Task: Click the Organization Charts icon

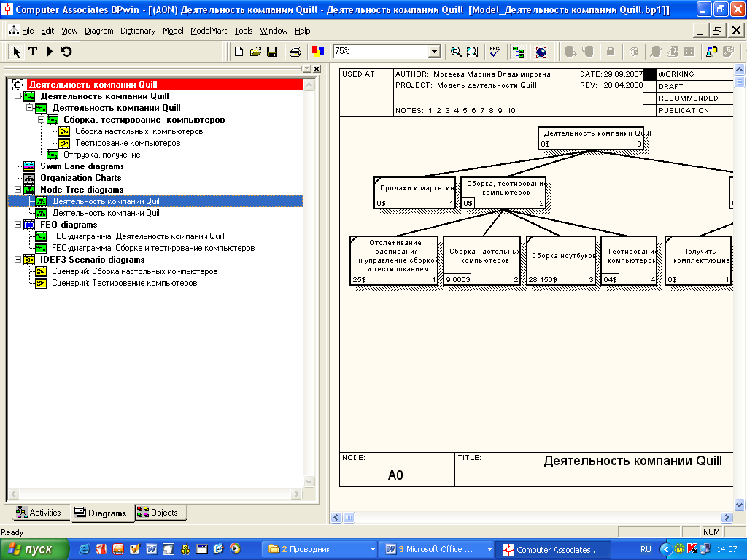Action: pos(29,178)
